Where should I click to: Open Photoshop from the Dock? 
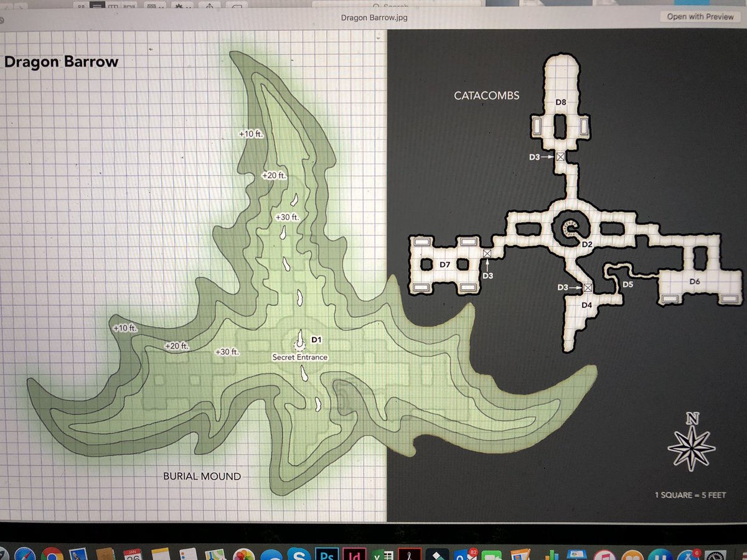point(326,553)
